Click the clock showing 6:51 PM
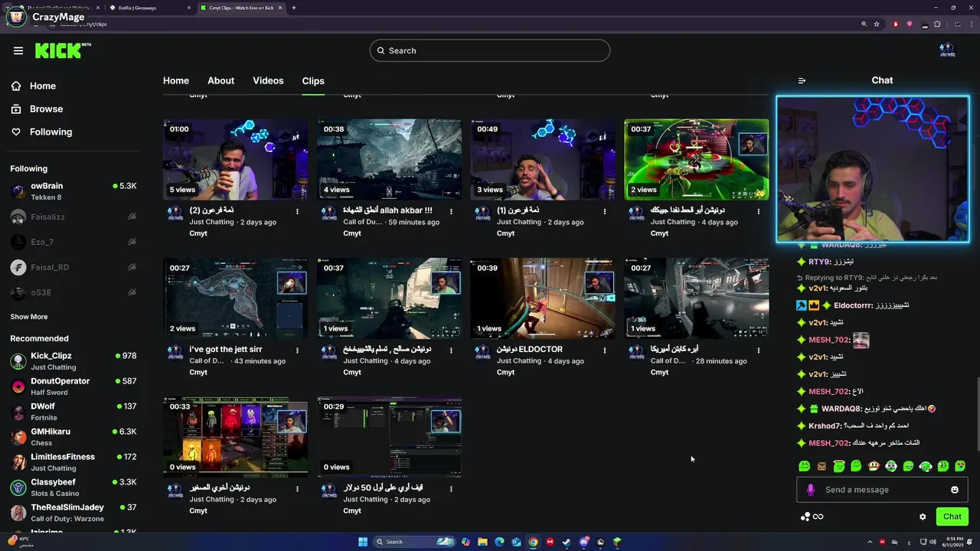This screenshot has width=980, height=551. 953,542
